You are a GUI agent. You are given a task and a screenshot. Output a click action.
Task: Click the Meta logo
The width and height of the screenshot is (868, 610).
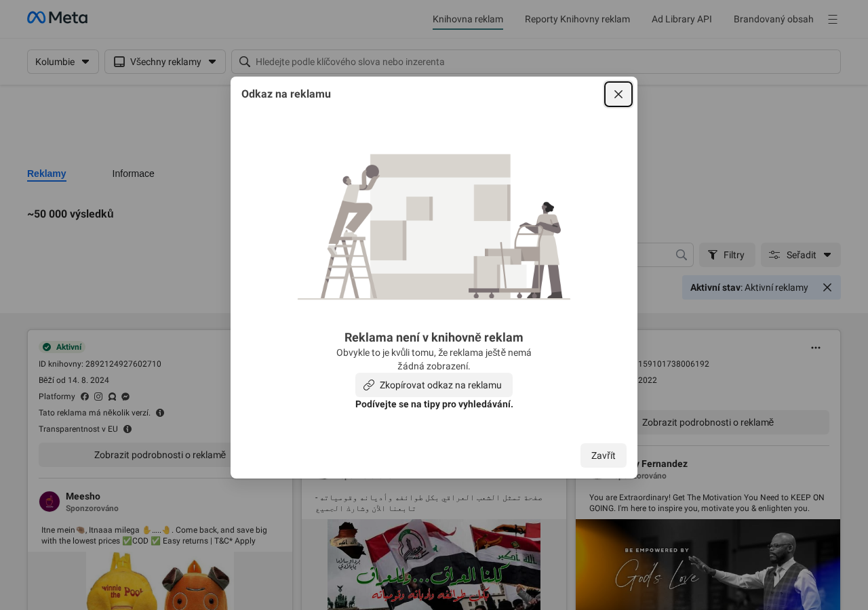point(57,18)
